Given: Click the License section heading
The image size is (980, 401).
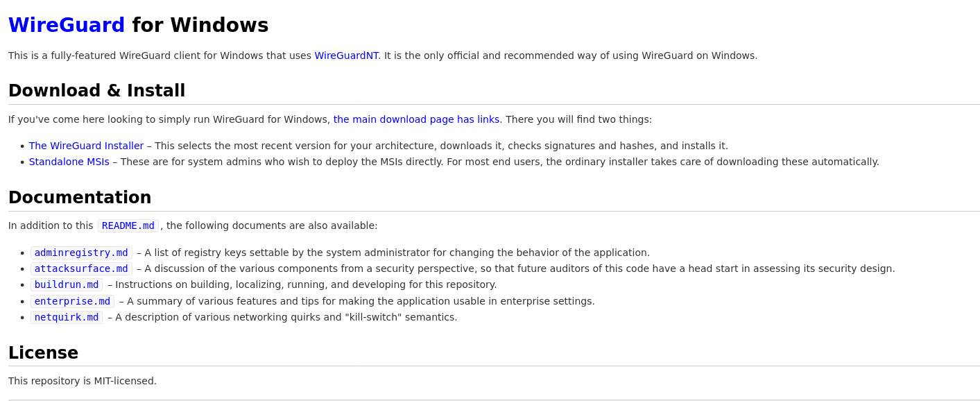Looking at the screenshot, I should point(43,352).
